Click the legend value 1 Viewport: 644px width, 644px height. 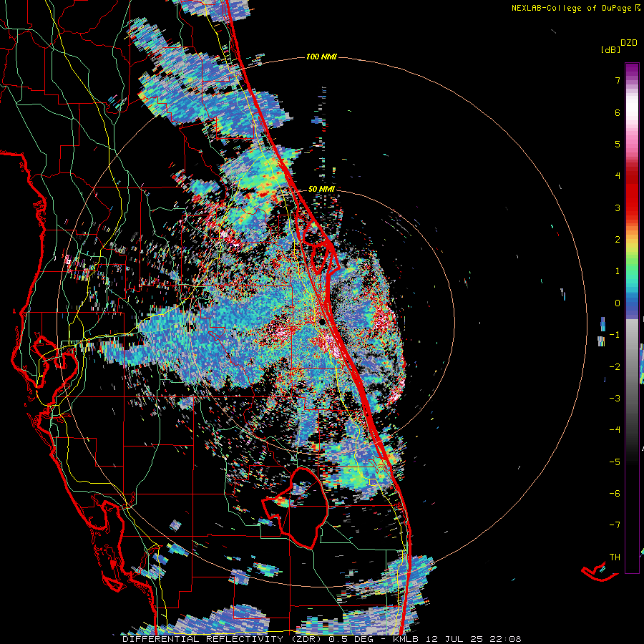point(618,271)
